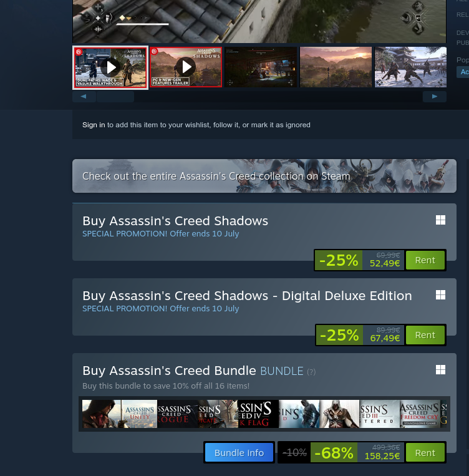The height and width of the screenshot is (476, 469).
Task: Click the right arrow of thumbnail strip
Action: tap(435, 97)
